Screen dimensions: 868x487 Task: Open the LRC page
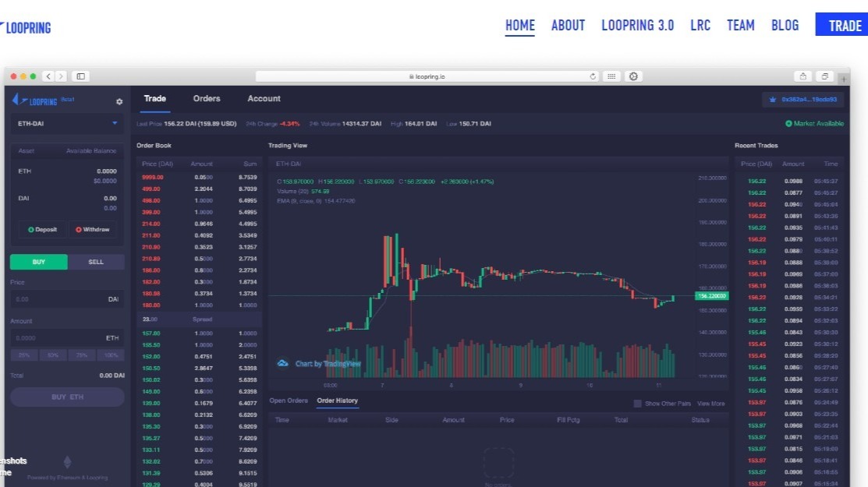tap(700, 26)
